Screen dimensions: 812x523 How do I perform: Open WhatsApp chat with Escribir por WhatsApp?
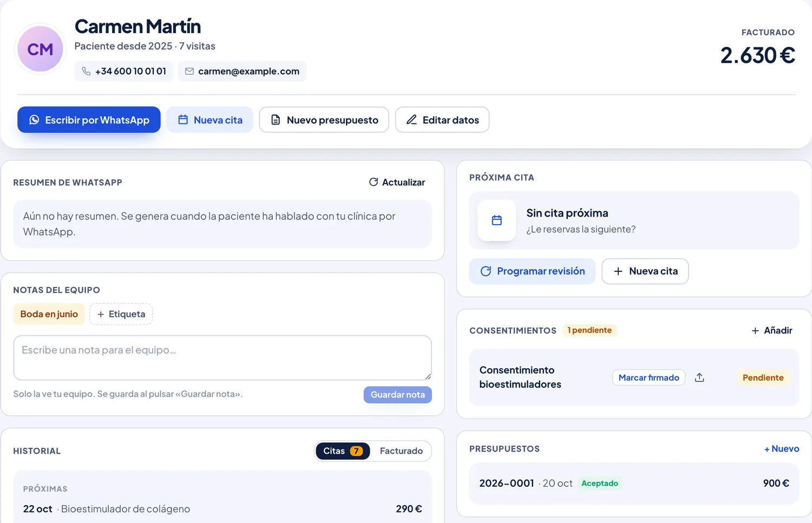pos(89,120)
